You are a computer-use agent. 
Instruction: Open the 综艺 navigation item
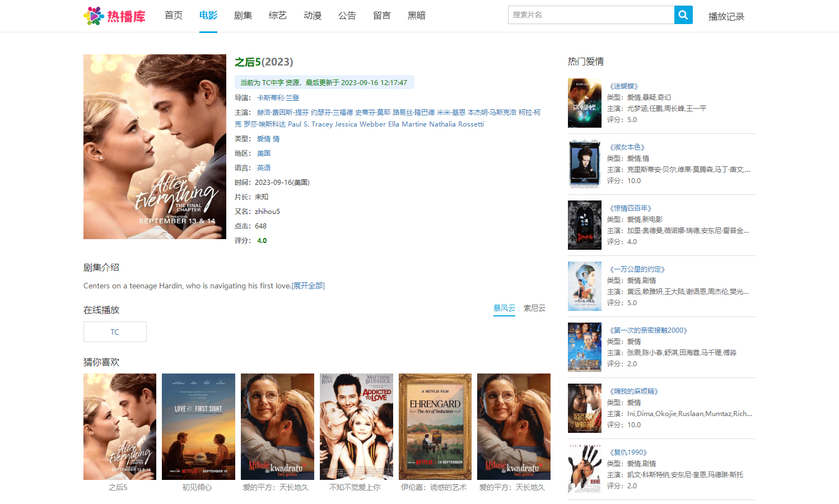pos(278,16)
